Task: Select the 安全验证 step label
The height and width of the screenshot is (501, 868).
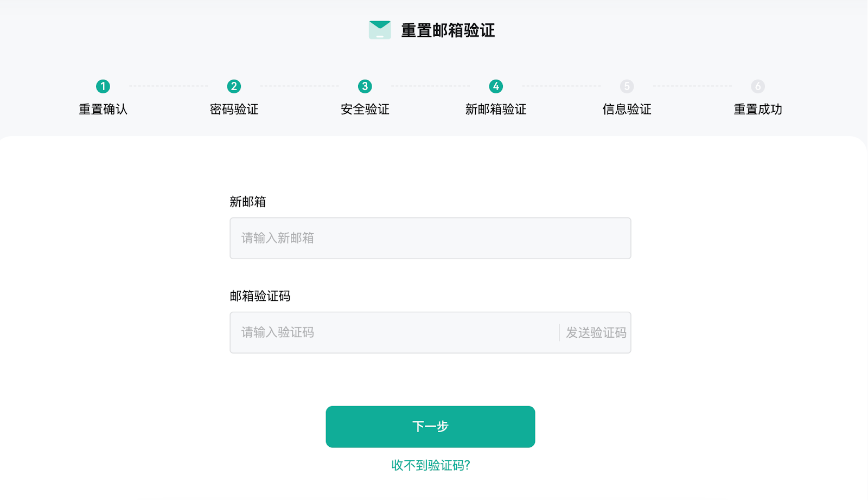Action: [365, 110]
